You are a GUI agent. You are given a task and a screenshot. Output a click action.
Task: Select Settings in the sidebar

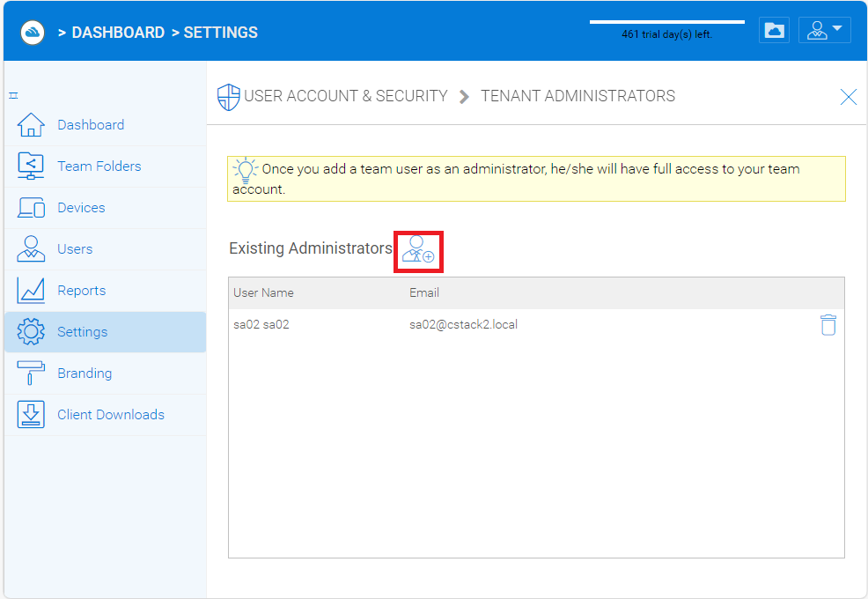tap(82, 332)
